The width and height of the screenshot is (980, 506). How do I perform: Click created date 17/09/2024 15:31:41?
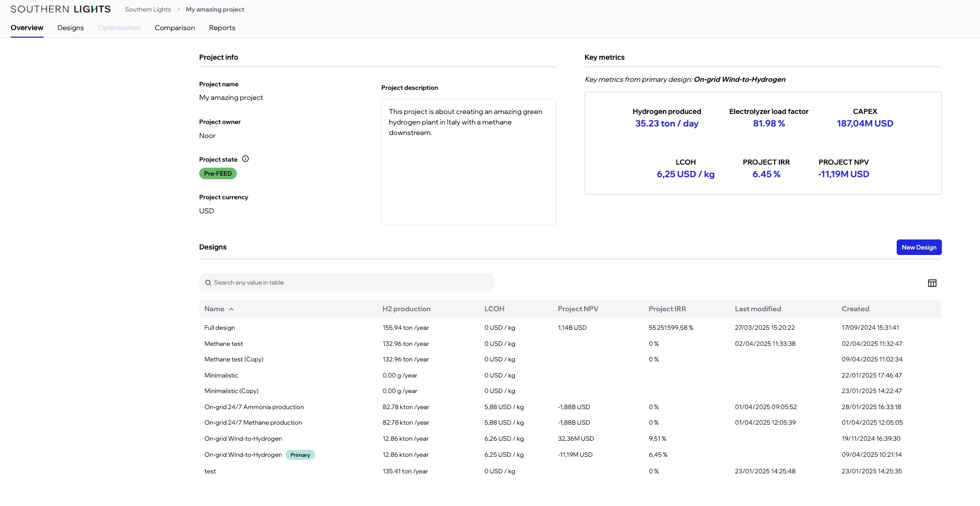870,328
